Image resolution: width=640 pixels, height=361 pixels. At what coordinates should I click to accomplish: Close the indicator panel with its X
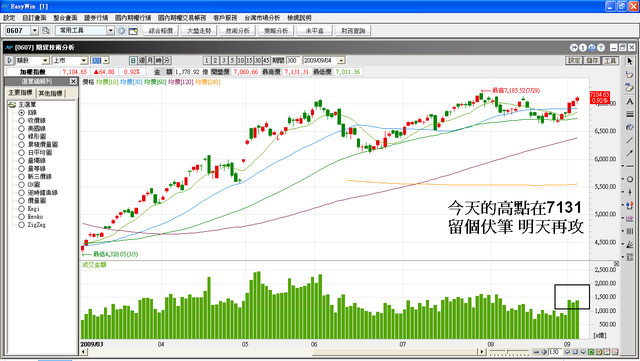point(73,82)
